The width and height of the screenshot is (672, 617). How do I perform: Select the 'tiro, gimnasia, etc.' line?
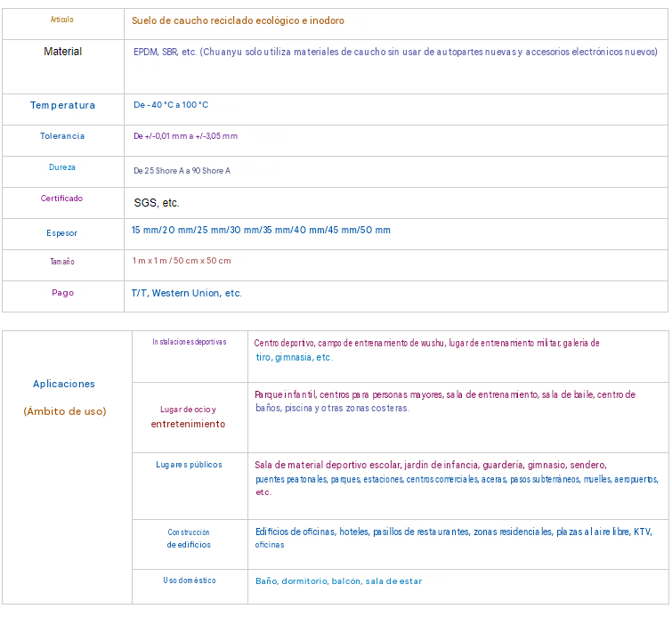[x=294, y=357]
